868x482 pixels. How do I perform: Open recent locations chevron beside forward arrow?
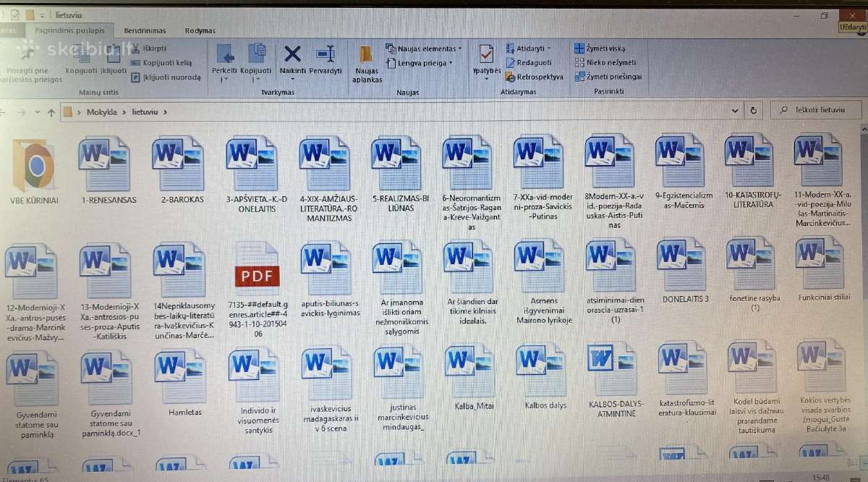[36, 113]
